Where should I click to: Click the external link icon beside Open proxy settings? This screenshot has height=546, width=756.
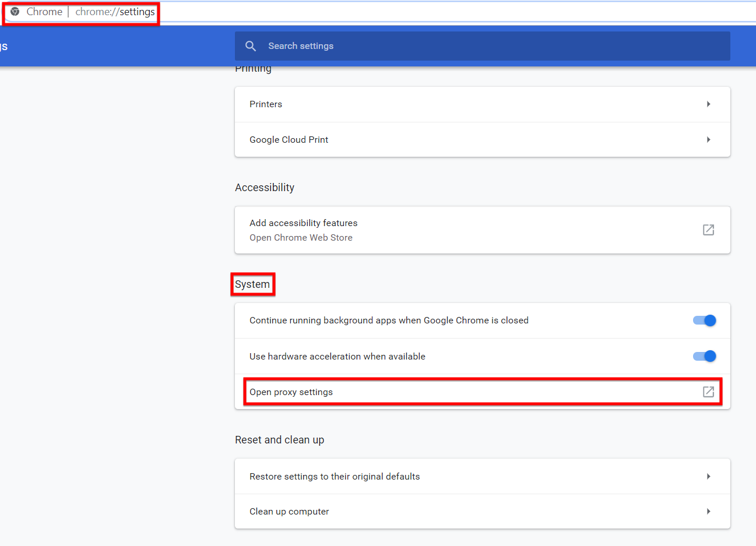click(x=708, y=392)
